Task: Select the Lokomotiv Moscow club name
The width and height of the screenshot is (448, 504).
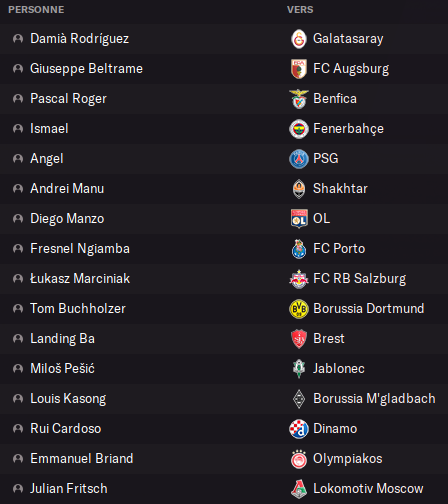Action: click(x=368, y=489)
